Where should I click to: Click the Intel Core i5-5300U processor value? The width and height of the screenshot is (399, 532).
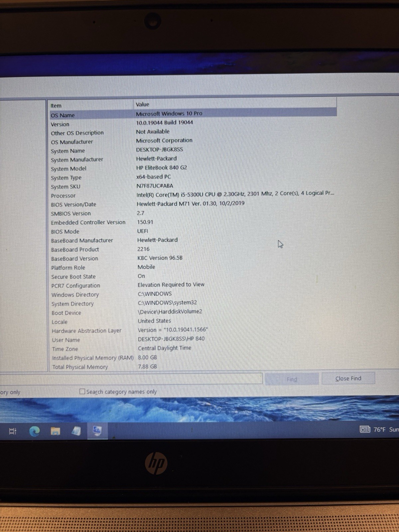[x=235, y=194]
